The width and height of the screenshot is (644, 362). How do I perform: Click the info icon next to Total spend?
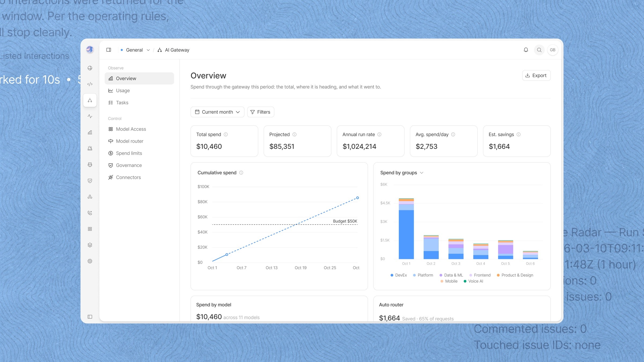226,134
